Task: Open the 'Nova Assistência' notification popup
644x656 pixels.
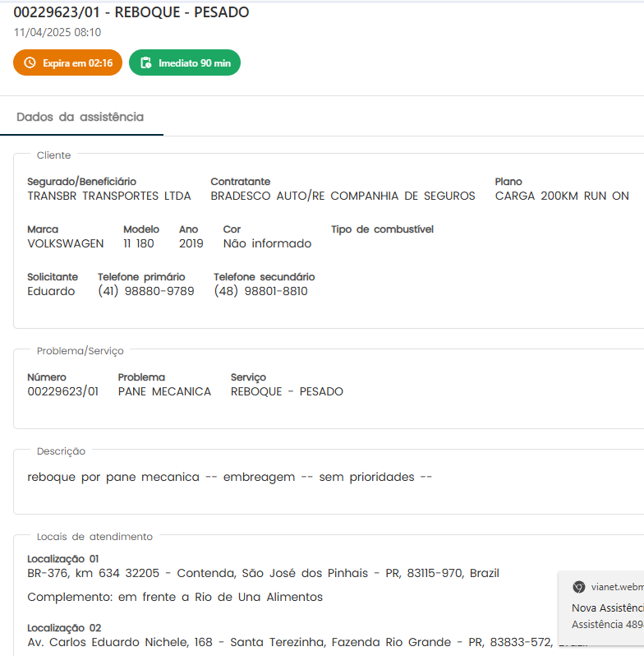Action: [601, 607]
